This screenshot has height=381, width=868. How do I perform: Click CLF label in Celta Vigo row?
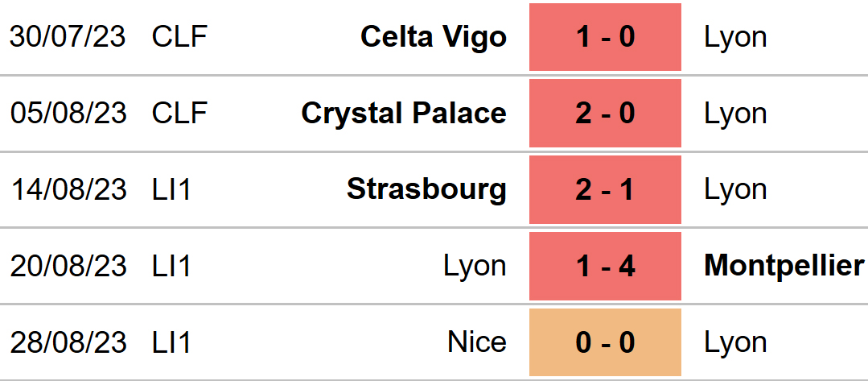179,37
